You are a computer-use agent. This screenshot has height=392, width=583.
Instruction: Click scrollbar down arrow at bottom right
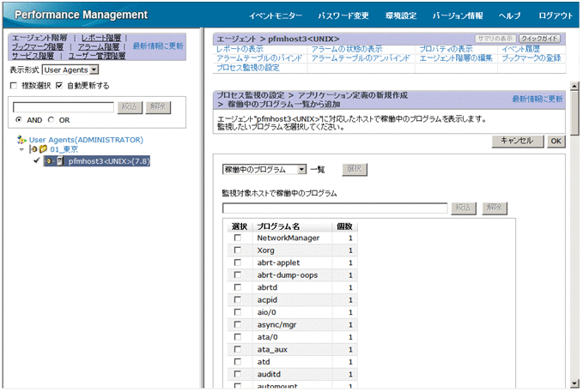coord(574,382)
